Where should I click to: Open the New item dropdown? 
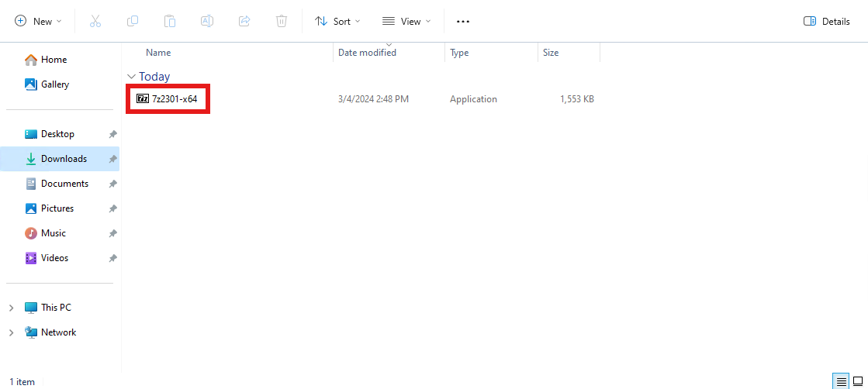click(x=38, y=21)
